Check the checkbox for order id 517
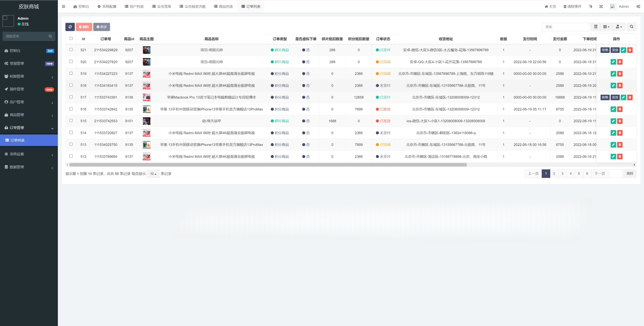This screenshot has width=644, height=326. click(x=71, y=97)
